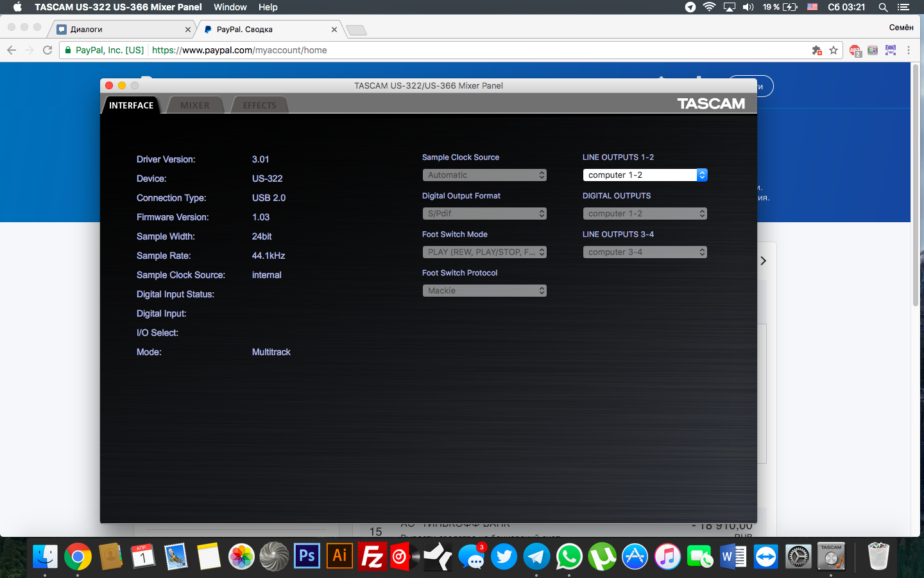The height and width of the screenshot is (578, 924).
Task: Open Spotlight search in the menu bar
Action: [883, 7]
